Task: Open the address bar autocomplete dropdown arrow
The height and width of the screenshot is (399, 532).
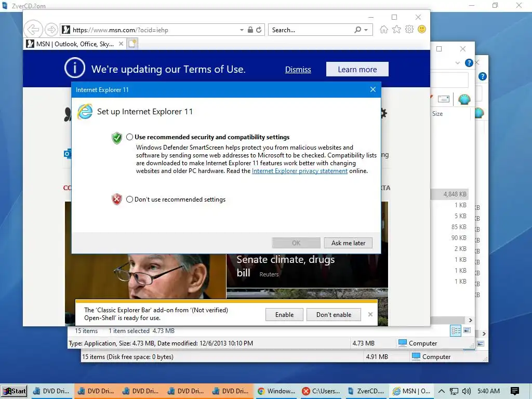Action: coord(242,30)
